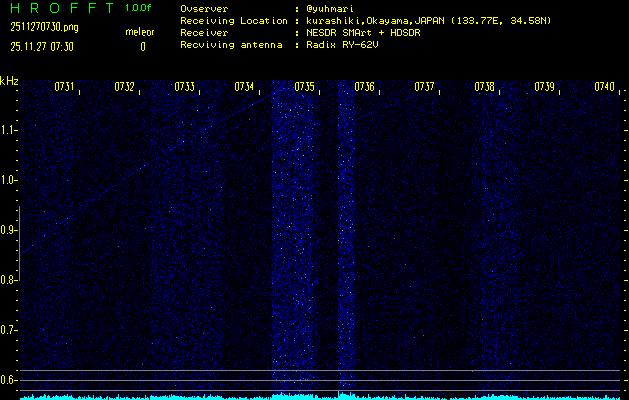Click the 0.7 kHz axis label
629x400 pixels.
point(8,330)
